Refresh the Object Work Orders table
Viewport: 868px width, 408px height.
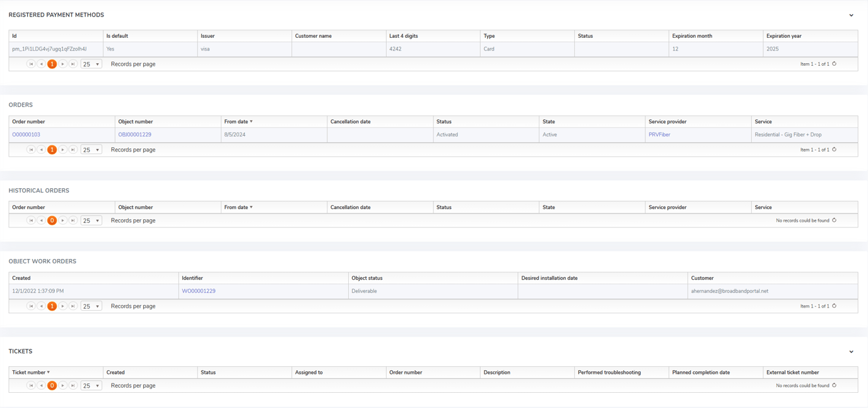coord(834,306)
